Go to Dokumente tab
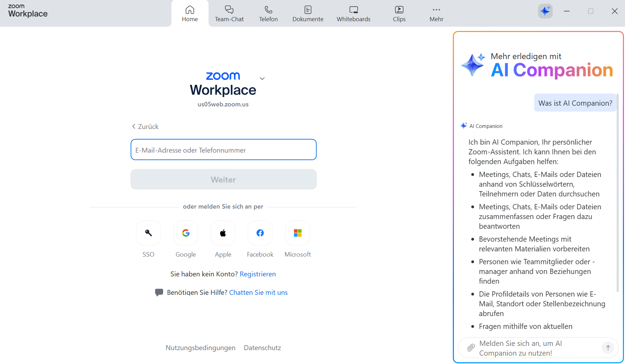 308,14
